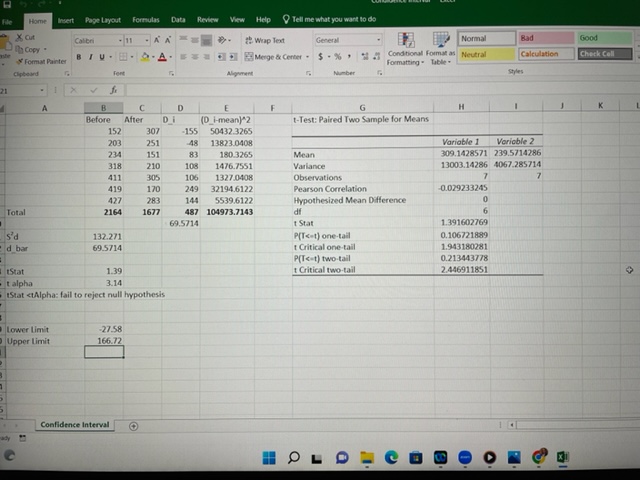Apply the Bad cell style
640x480 pixels.
pyautogui.click(x=546, y=38)
